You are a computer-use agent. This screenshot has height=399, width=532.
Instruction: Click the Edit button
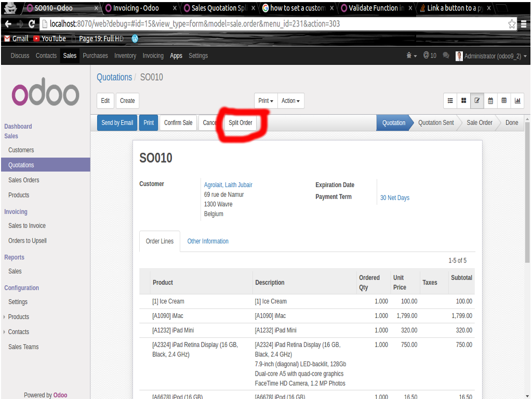click(105, 101)
